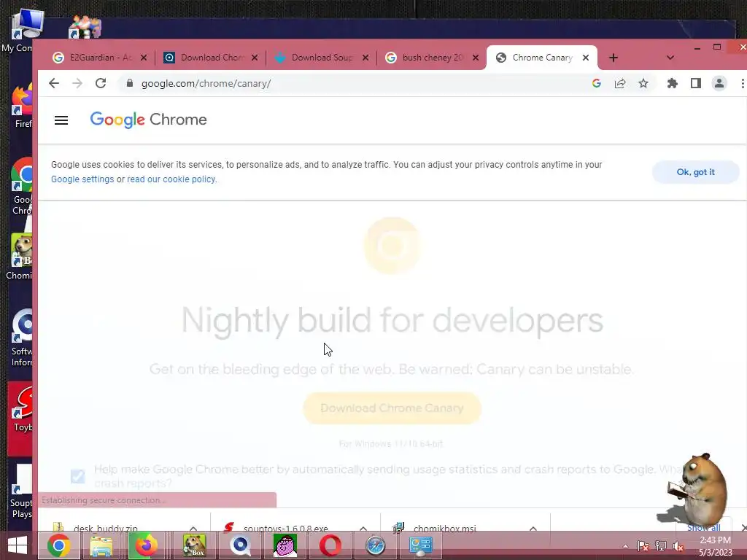
Task: Open the Google Chrome hamburger menu
Action: click(61, 120)
